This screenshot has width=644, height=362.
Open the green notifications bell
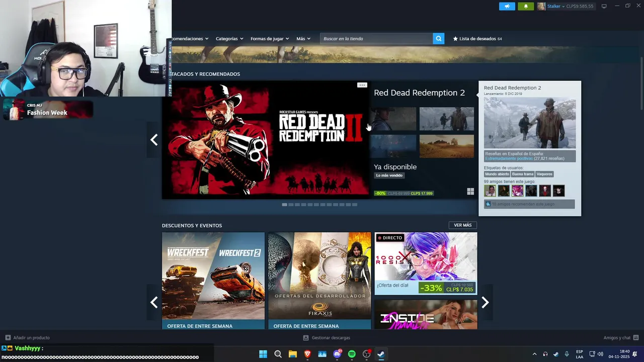[x=526, y=6]
